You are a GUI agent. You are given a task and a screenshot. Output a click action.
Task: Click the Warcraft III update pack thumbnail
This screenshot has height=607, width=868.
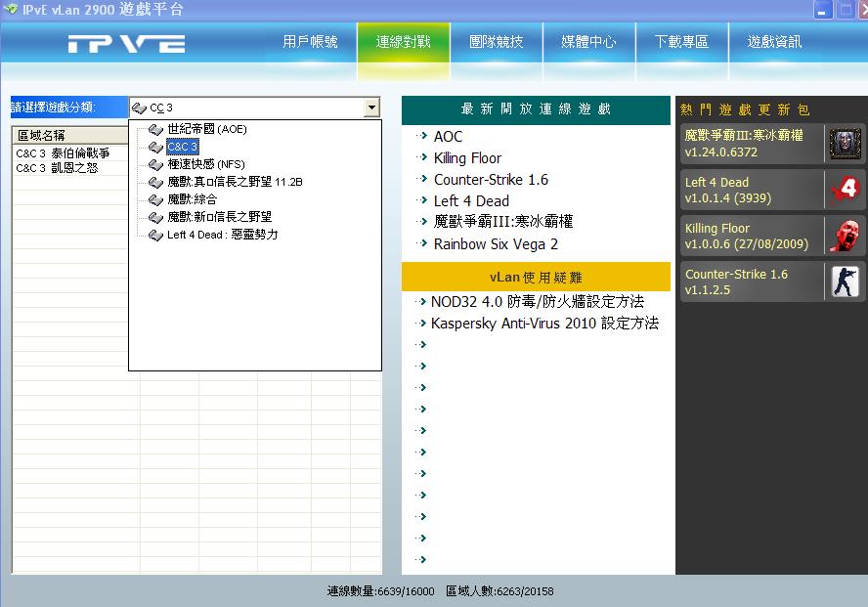(845, 144)
